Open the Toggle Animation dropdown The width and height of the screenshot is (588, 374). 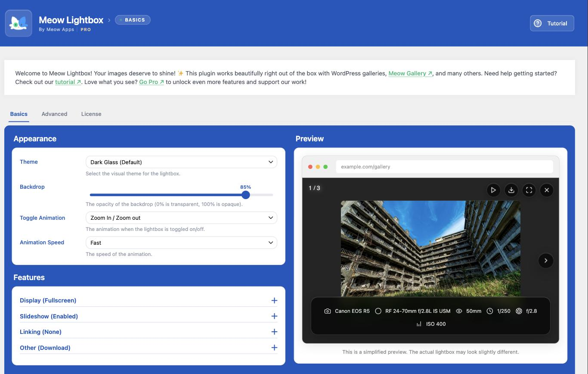coord(181,218)
